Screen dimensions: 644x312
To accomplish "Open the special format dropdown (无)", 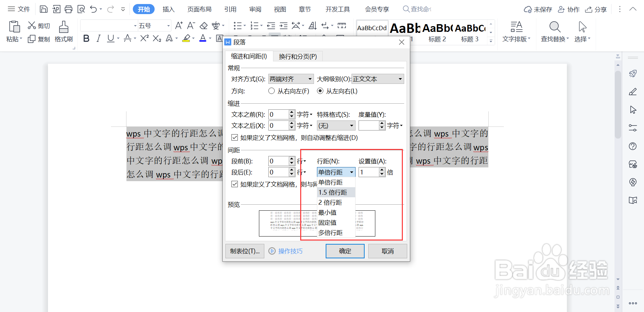I will point(336,125).
